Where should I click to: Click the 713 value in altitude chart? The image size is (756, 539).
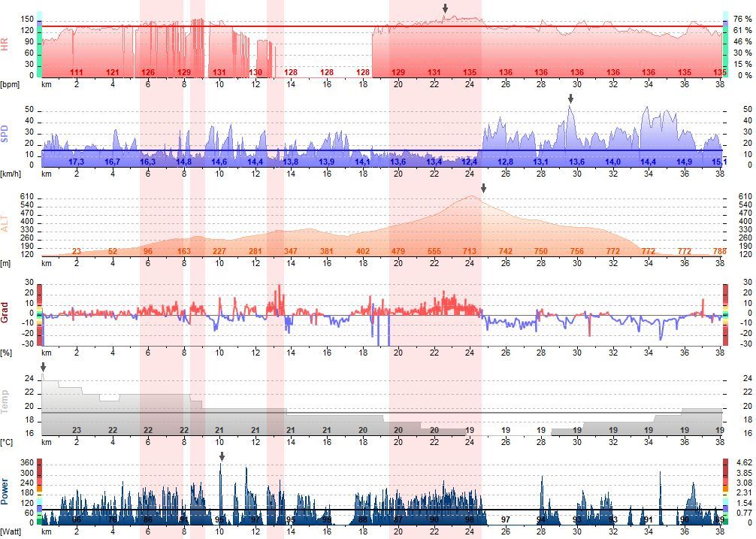coord(470,251)
